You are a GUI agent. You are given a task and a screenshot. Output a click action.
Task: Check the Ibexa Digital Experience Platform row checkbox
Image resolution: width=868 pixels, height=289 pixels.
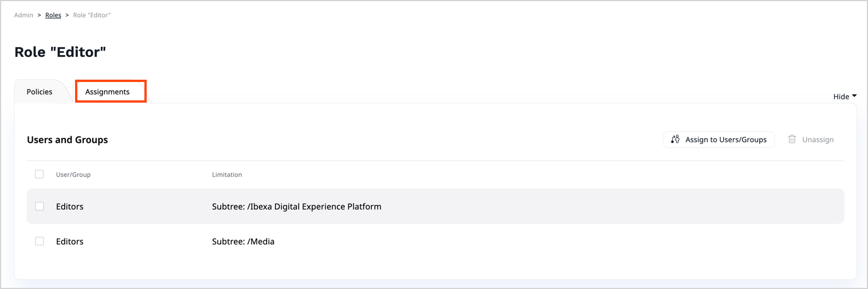point(39,206)
